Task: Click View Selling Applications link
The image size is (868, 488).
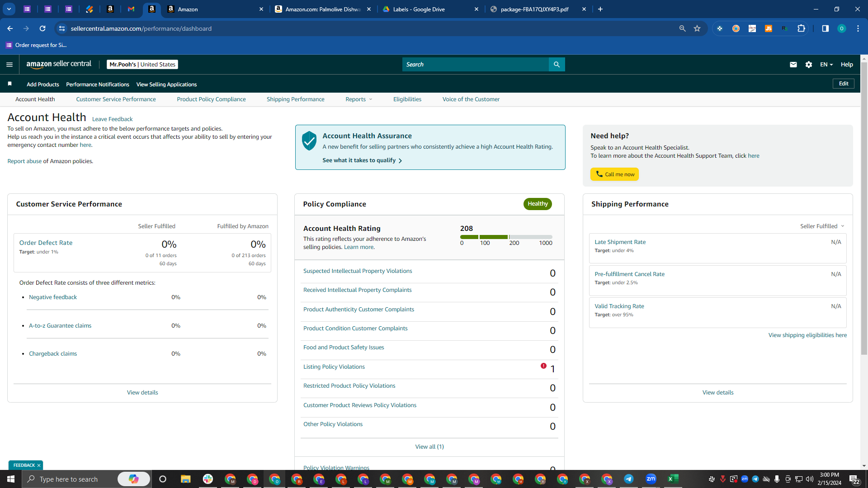Action: coord(166,84)
